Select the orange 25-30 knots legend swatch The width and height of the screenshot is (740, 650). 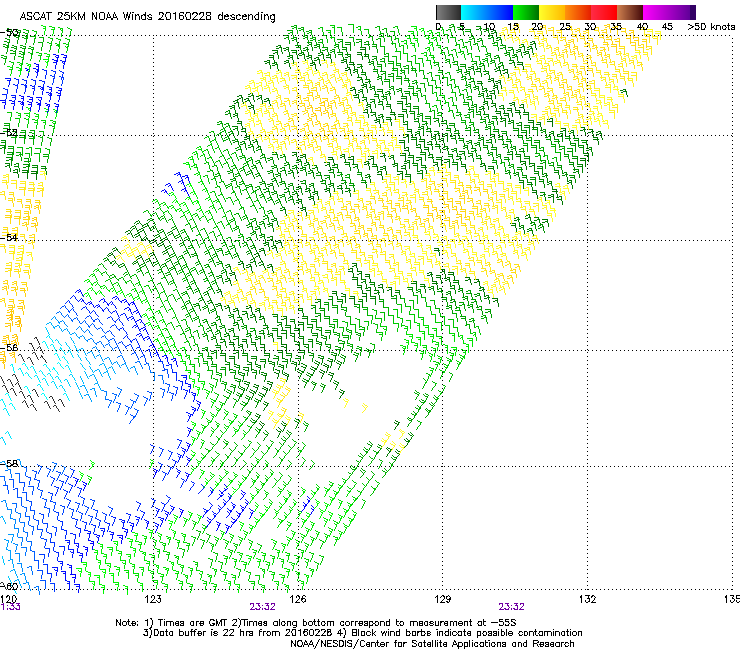click(x=578, y=12)
